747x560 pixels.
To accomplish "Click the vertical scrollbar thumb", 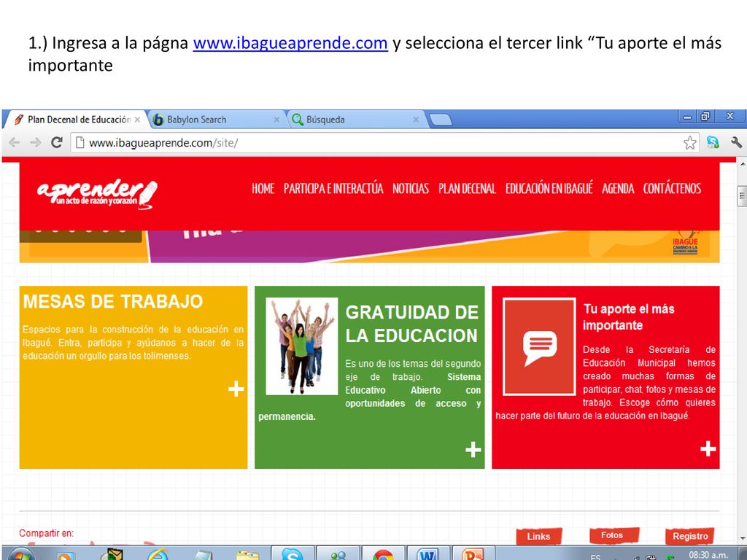I will 742,196.
